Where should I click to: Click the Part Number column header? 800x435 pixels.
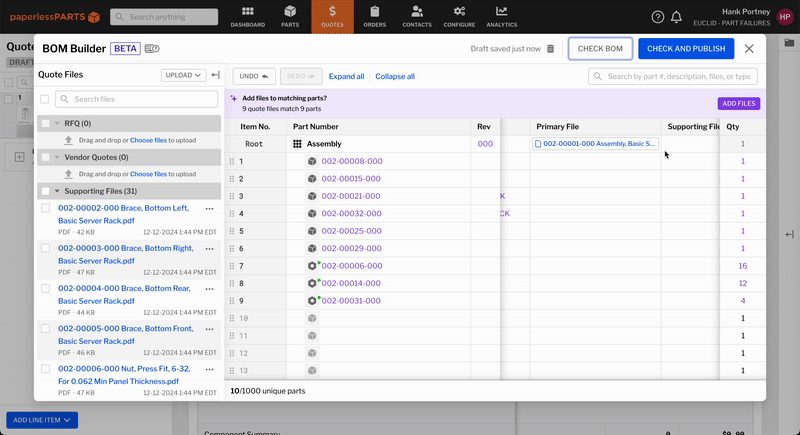pos(315,126)
